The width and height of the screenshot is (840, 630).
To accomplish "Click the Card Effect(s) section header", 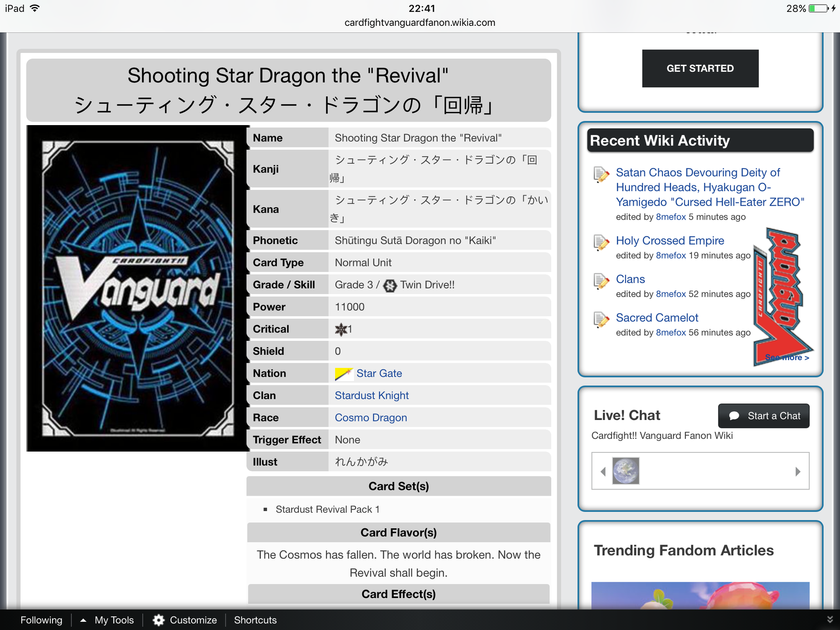I will pos(399,594).
